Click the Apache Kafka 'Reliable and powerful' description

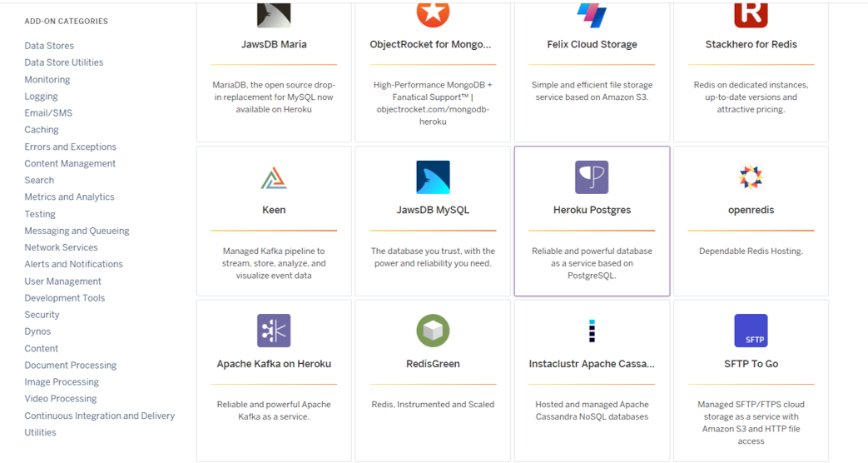[x=274, y=411]
